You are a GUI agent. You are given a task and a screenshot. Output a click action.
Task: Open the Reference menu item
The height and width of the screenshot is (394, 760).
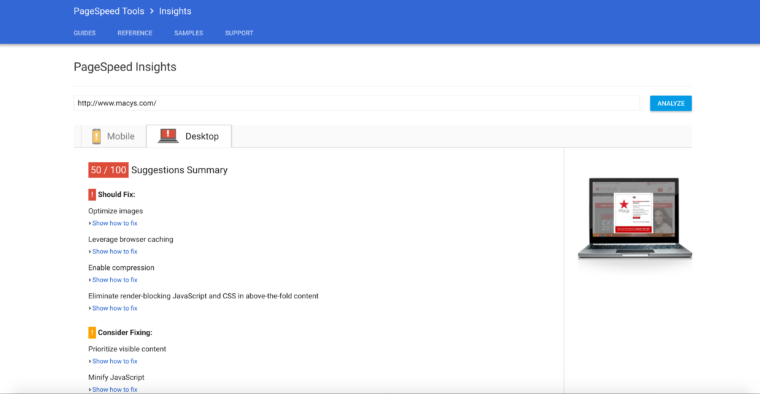click(x=135, y=33)
